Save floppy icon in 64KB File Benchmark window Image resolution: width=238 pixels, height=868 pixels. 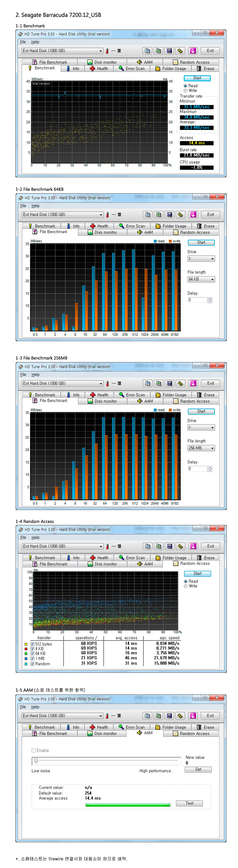point(170,215)
